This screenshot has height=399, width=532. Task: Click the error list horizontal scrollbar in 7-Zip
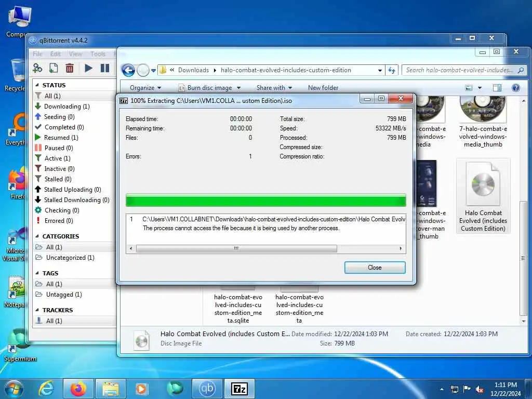pos(236,248)
